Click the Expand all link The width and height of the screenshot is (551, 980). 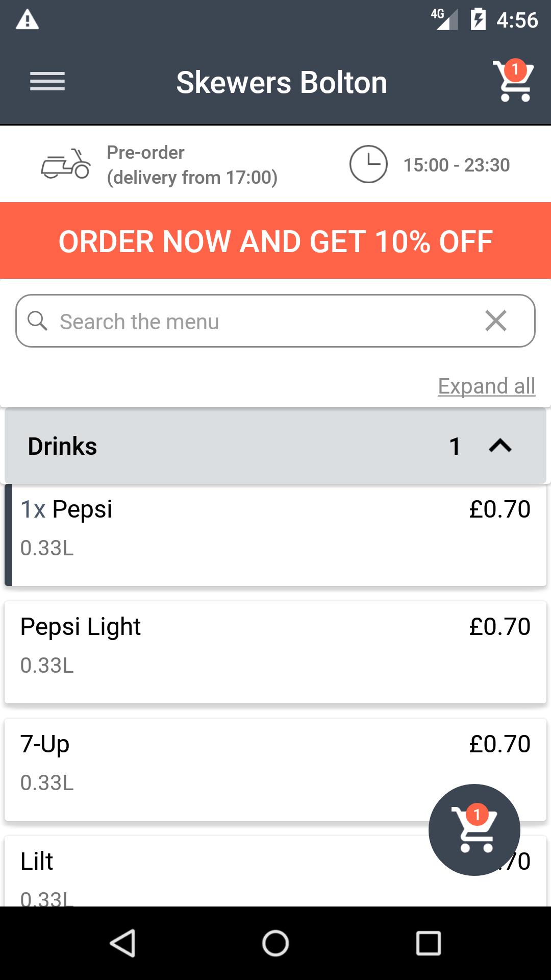tap(486, 386)
